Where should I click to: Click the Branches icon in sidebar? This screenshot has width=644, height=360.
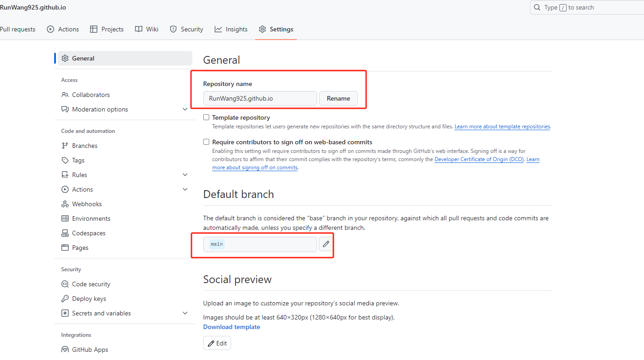tap(65, 146)
